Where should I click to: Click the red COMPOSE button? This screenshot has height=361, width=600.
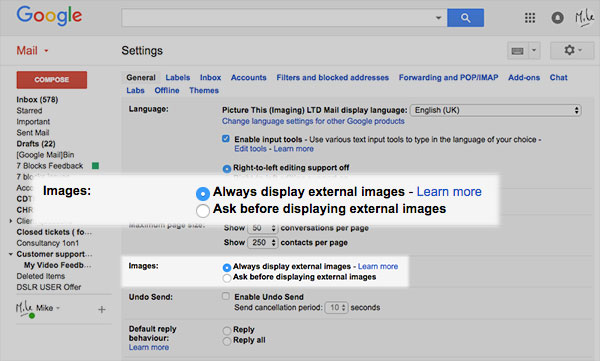click(x=52, y=80)
